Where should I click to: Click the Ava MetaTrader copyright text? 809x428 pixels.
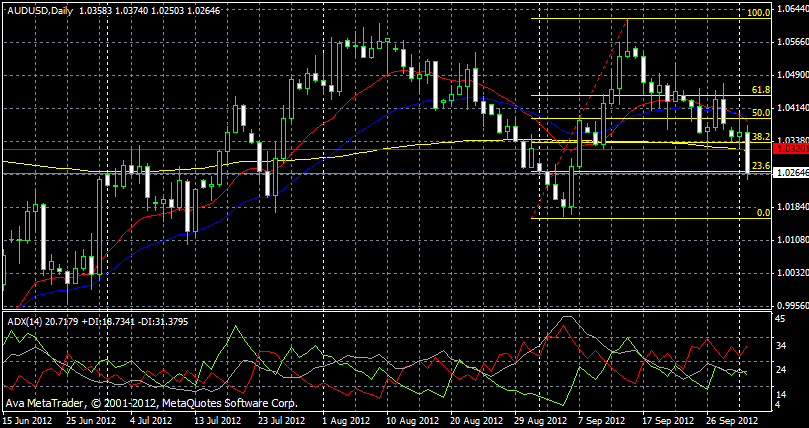[150, 403]
